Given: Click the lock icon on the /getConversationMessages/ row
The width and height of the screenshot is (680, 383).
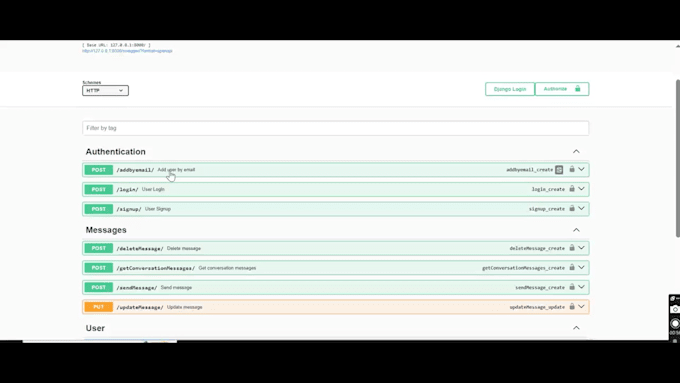Looking at the screenshot, I should pos(572,268).
